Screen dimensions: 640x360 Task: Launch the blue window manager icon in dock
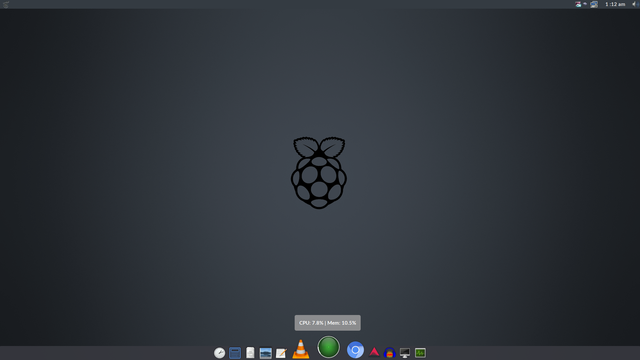(235, 353)
